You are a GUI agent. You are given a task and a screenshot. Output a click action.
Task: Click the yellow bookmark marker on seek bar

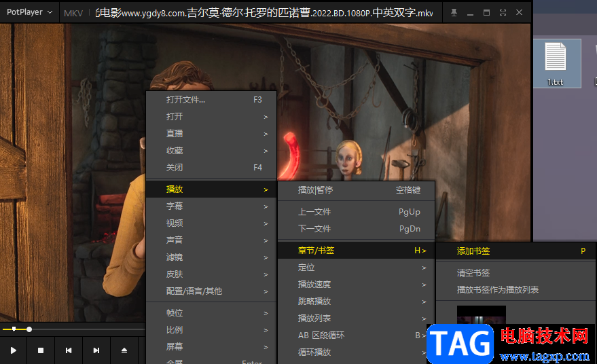pos(14,329)
